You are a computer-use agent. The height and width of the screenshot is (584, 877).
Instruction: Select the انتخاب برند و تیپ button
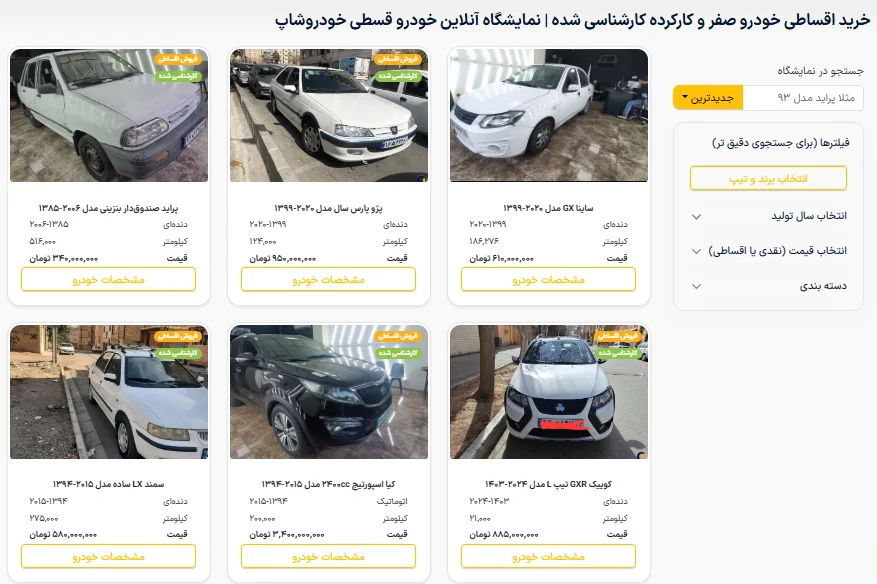pyautogui.click(x=768, y=178)
